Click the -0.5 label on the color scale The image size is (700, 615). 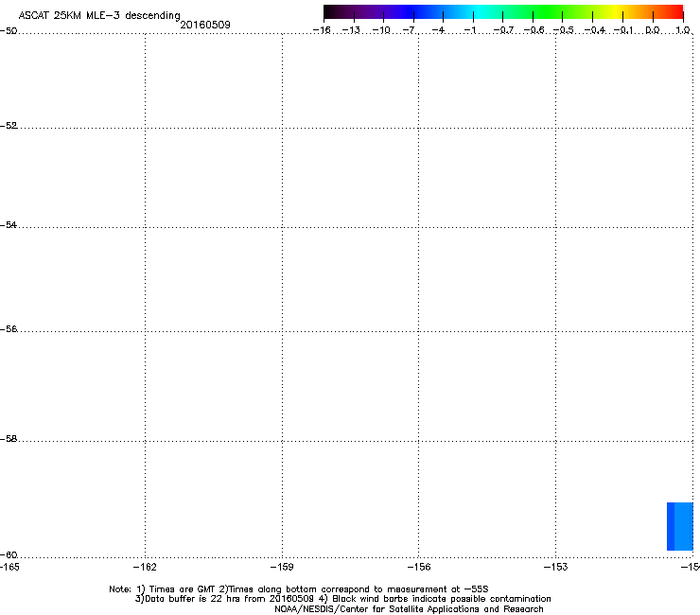click(564, 30)
